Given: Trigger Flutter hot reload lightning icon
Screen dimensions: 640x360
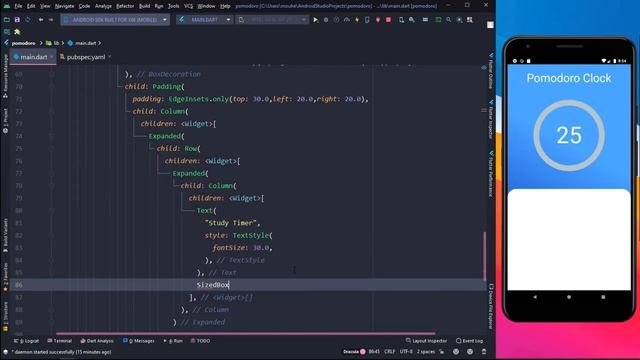Looking at the screenshot, I should pos(357,20).
